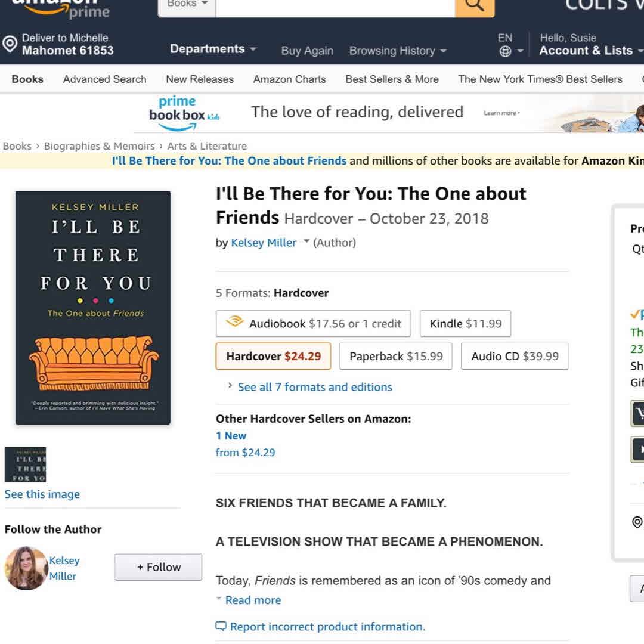Image resolution: width=644 pixels, height=644 pixels.
Task: Open the Books search category dropdown
Action: 187,7
